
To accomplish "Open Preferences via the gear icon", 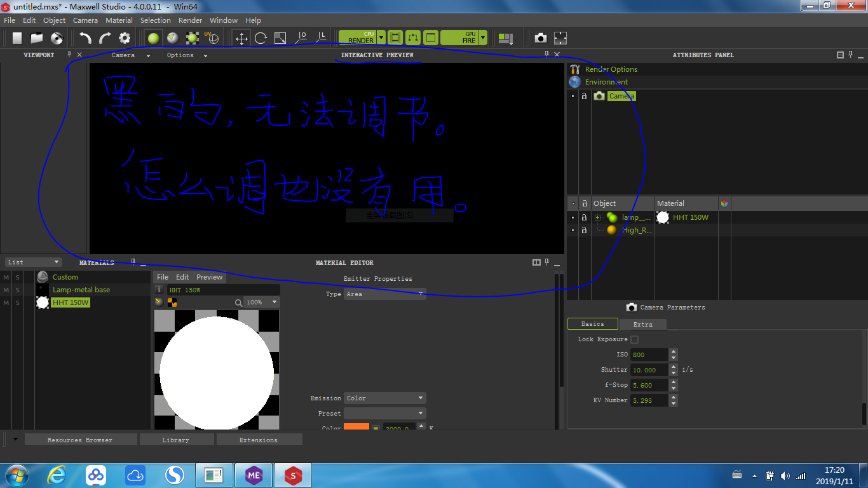I will (x=125, y=38).
